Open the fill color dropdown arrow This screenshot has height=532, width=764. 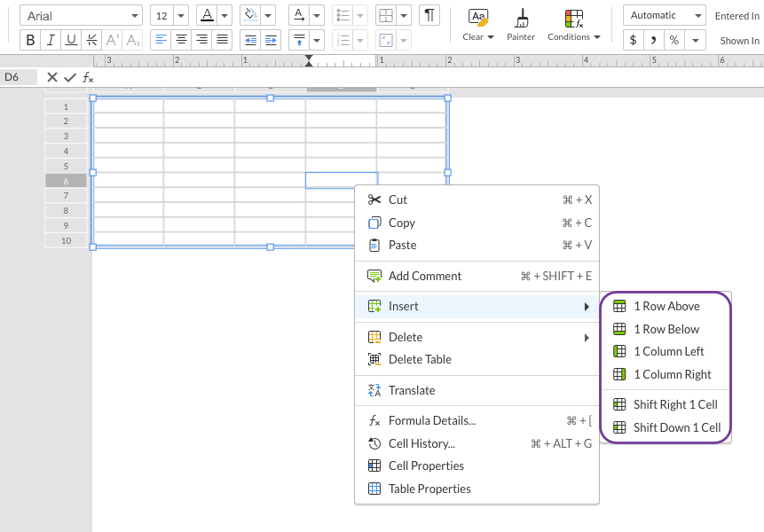tap(268, 16)
